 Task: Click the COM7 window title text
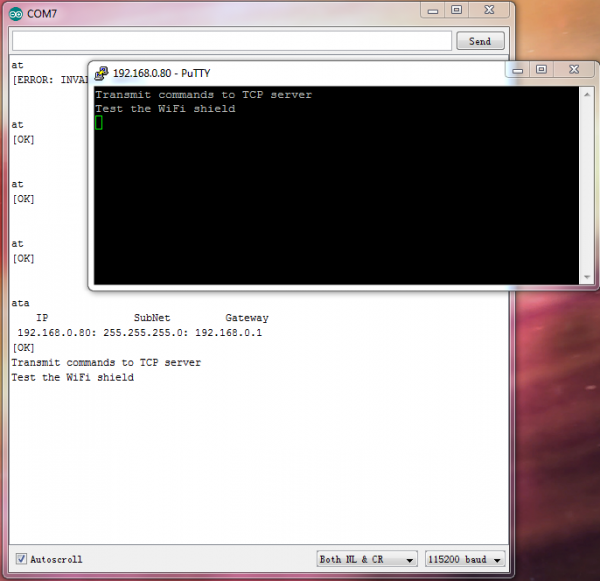tap(42, 14)
